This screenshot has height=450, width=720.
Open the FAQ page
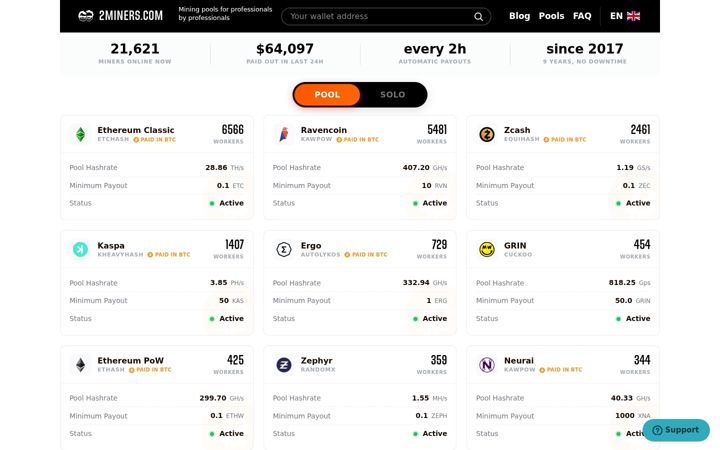click(582, 16)
